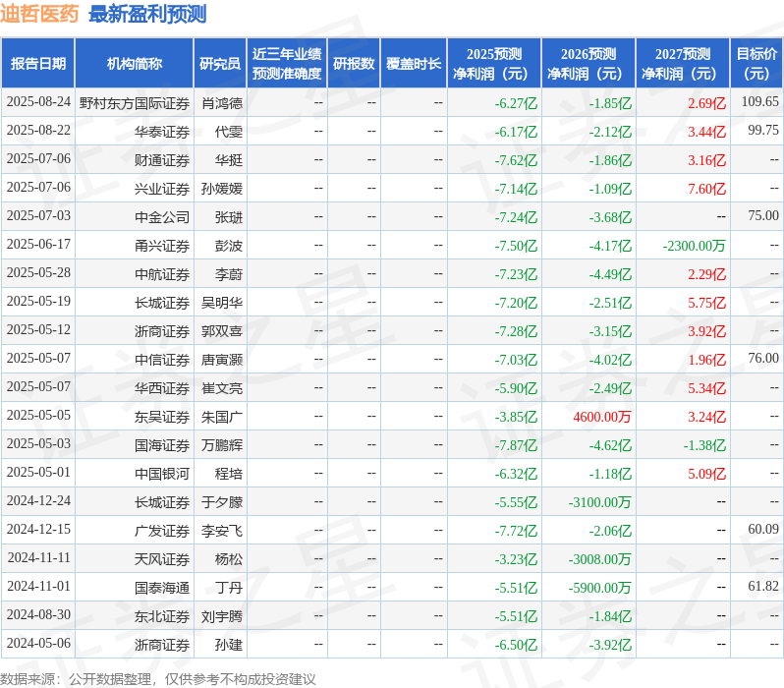The width and height of the screenshot is (784, 688).
Task: Click target price 61.82
Action: [763, 587]
